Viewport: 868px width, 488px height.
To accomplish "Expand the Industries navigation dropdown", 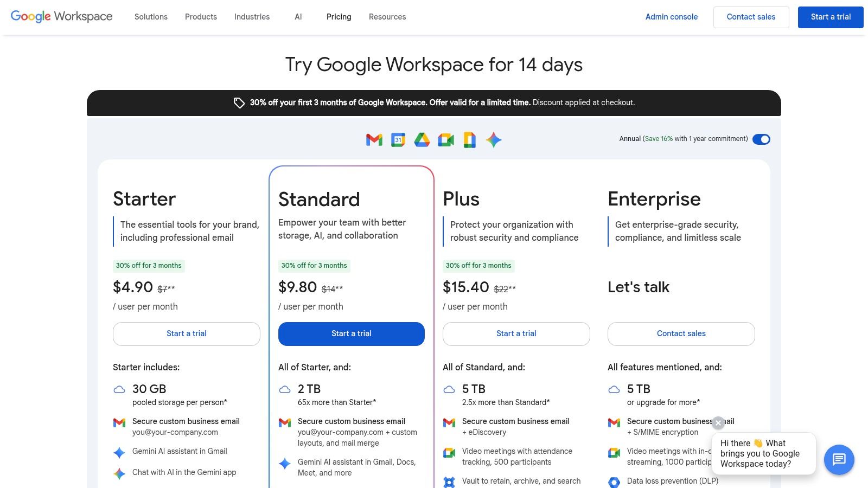I will [x=251, y=17].
